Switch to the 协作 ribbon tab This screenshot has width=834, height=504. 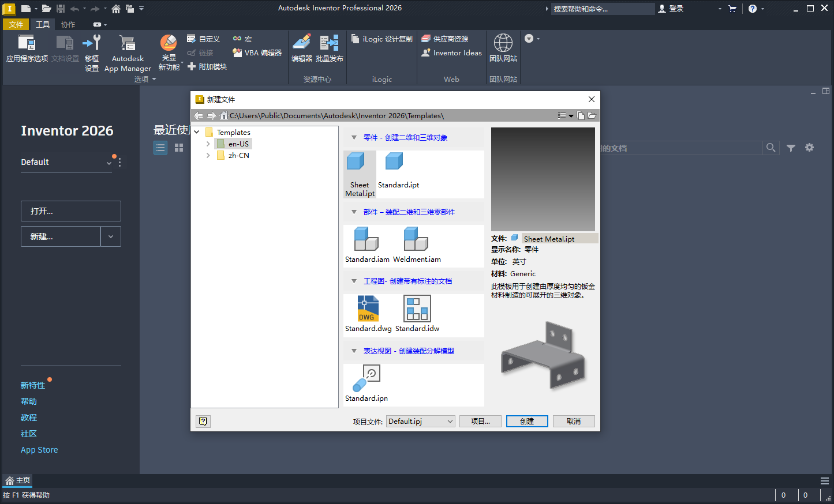(x=67, y=24)
